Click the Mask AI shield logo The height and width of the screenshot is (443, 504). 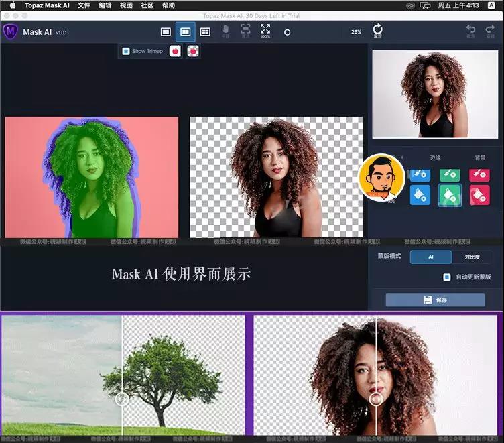coord(10,31)
